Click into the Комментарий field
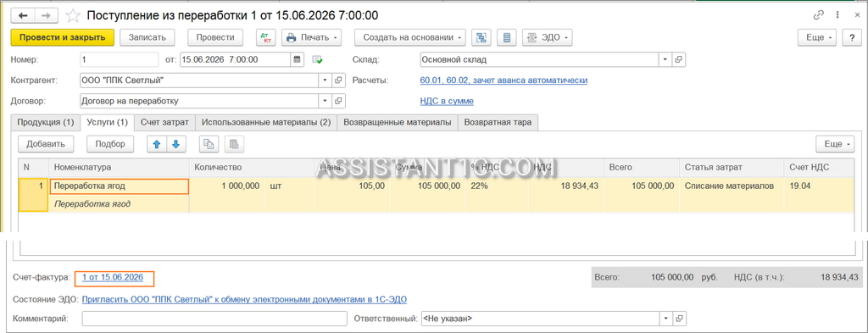868x333 pixels. (x=214, y=319)
